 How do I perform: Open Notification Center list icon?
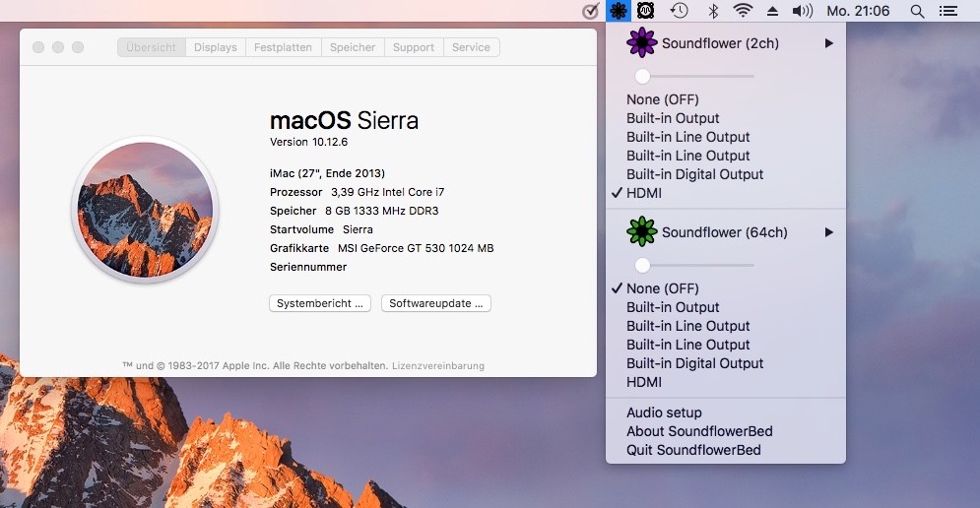[948, 11]
